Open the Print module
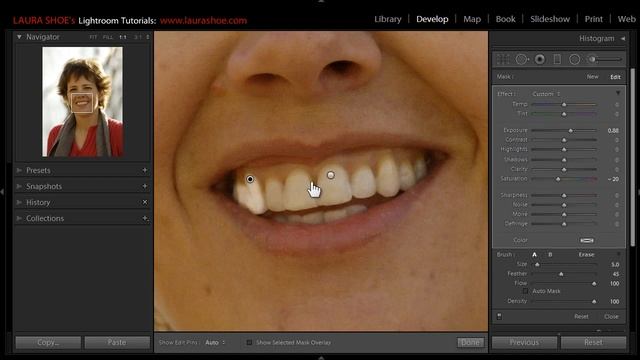640x360 pixels. pyautogui.click(x=593, y=19)
